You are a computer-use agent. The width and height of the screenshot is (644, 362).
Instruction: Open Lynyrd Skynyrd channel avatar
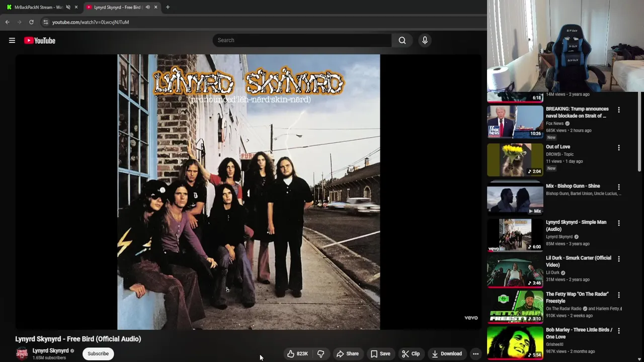pos(22,353)
